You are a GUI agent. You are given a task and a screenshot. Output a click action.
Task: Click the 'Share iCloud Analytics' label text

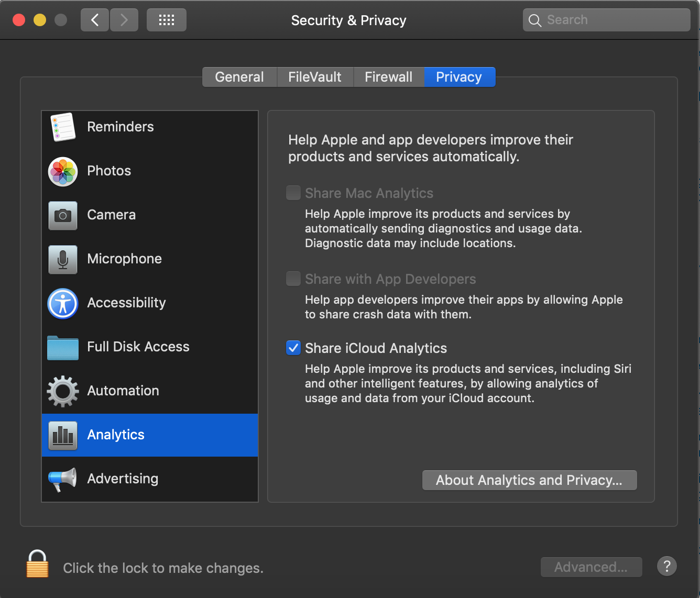click(376, 348)
